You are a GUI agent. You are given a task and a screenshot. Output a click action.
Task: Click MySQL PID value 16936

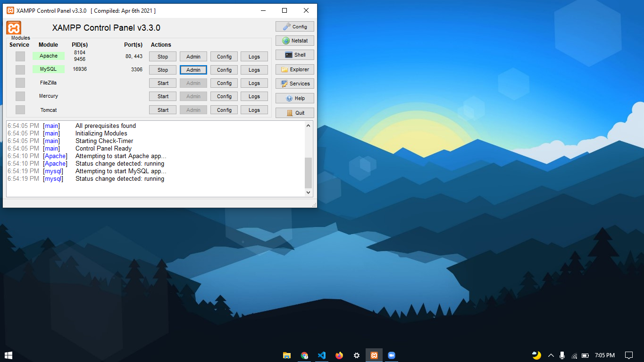pos(80,69)
